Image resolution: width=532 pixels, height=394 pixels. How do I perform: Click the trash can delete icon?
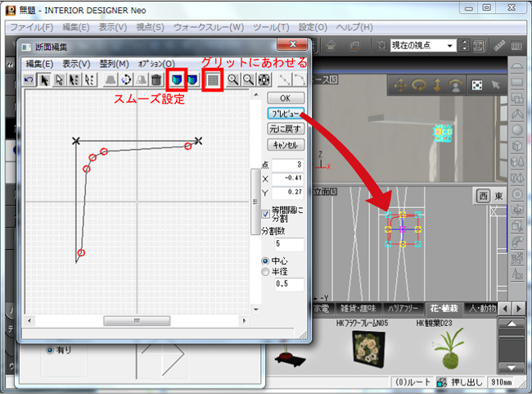tap(155, 80)
